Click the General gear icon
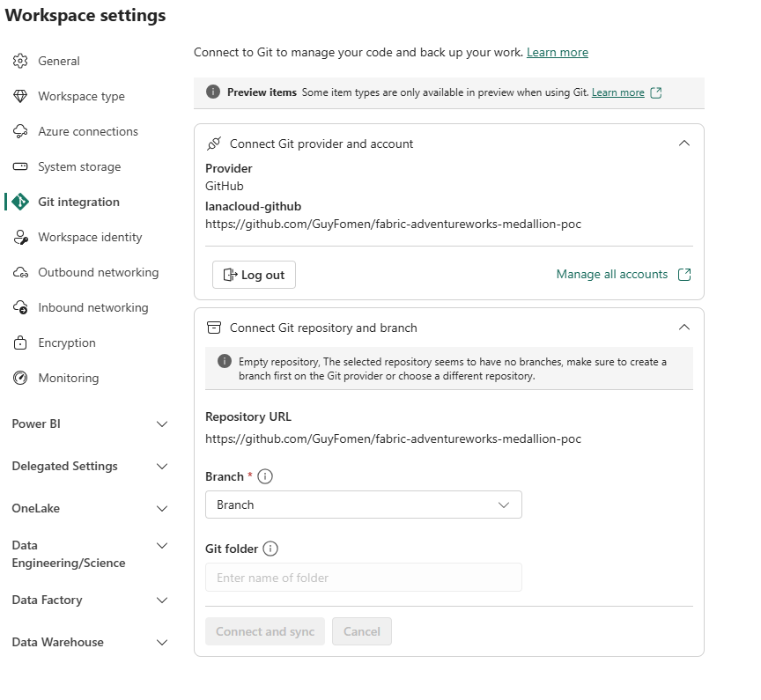Image resolution: width=761 pixels, height=700 pixels. (x=20, y=61)
